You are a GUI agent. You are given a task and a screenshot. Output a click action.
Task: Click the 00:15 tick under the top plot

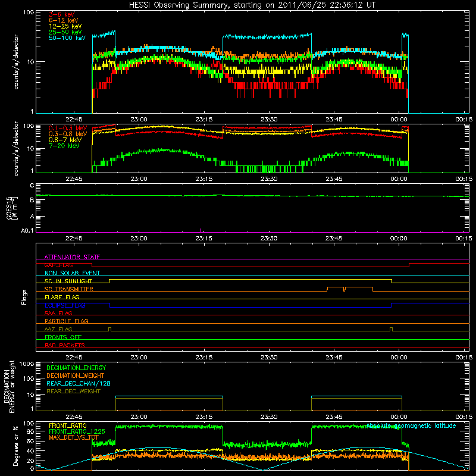pyautogui.click(x=464, y=120)
